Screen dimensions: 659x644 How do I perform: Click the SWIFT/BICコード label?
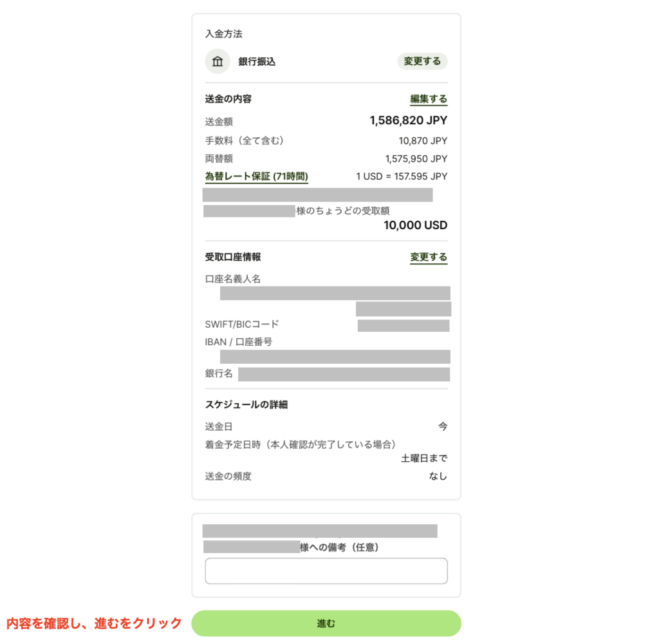click(x=242, y=324)
